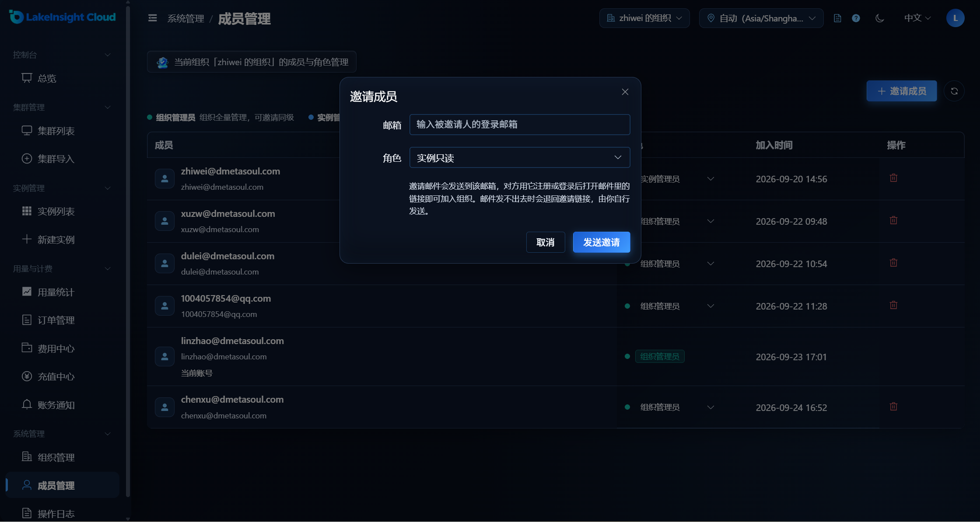Delete member zhiwei@dmetasoul.com via trash icon
Viewport: 980px width, 522px height.
click(893, 178)
